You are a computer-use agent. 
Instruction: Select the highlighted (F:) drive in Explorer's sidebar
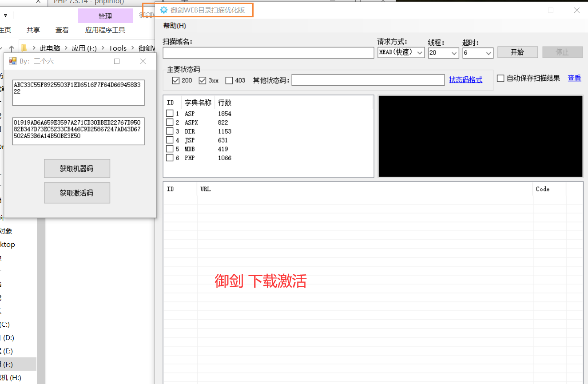[18, 364]
